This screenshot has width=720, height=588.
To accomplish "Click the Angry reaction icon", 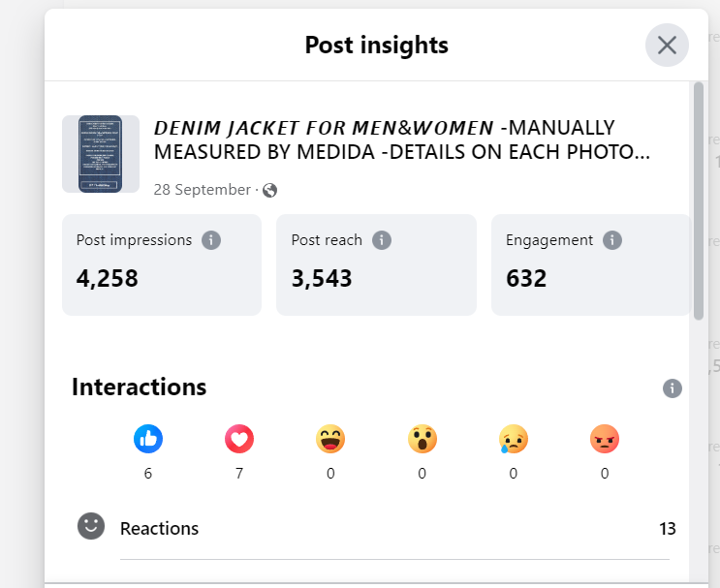I will 605,440.
